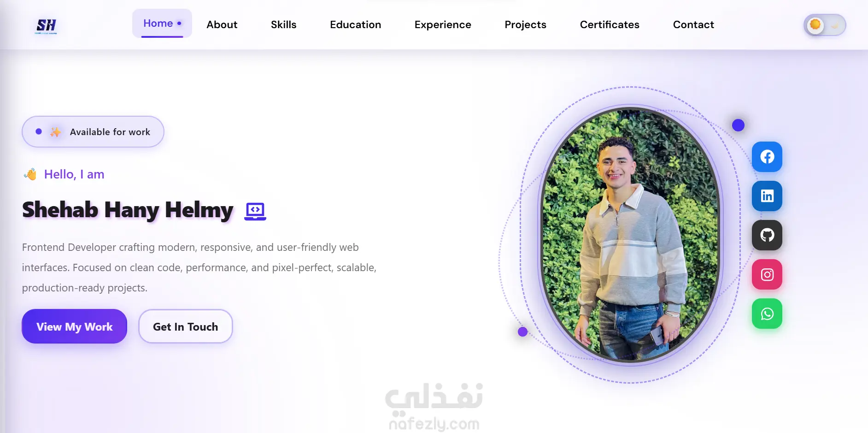Open the Certificates nav item
Viewport: 868px width, 433px height.
pos(610,24)
